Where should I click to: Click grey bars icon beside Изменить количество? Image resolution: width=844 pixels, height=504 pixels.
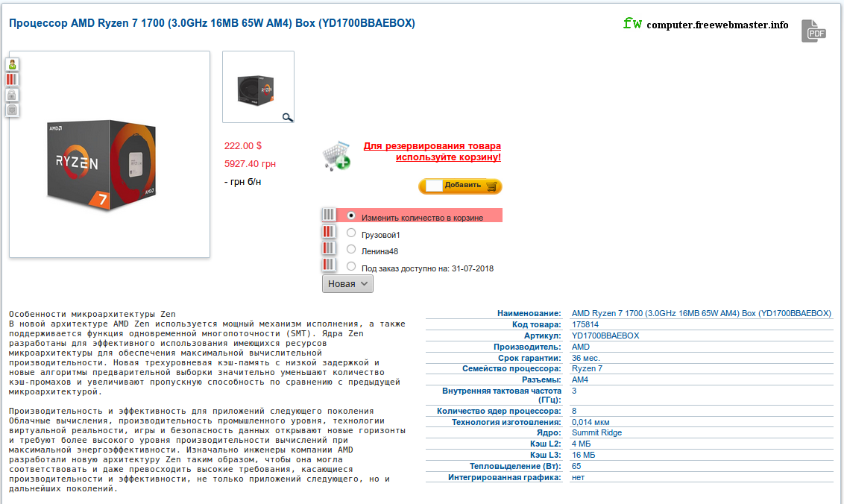coord(328,215)
